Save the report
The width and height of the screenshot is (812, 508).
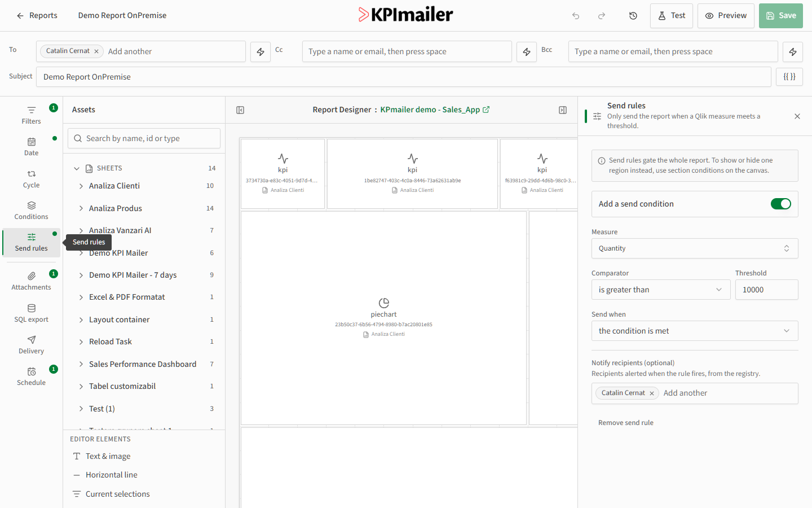(x=781, y=16)
